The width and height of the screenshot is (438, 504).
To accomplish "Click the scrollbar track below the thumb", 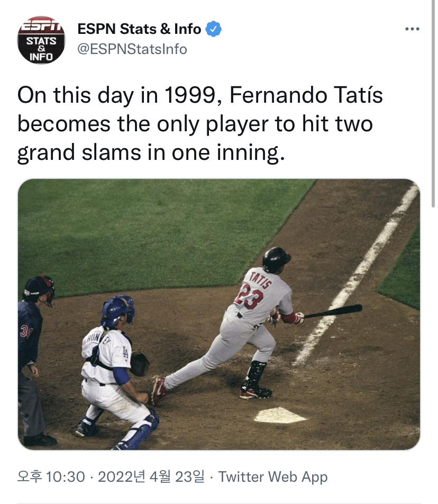I will (x=434, y=354).
